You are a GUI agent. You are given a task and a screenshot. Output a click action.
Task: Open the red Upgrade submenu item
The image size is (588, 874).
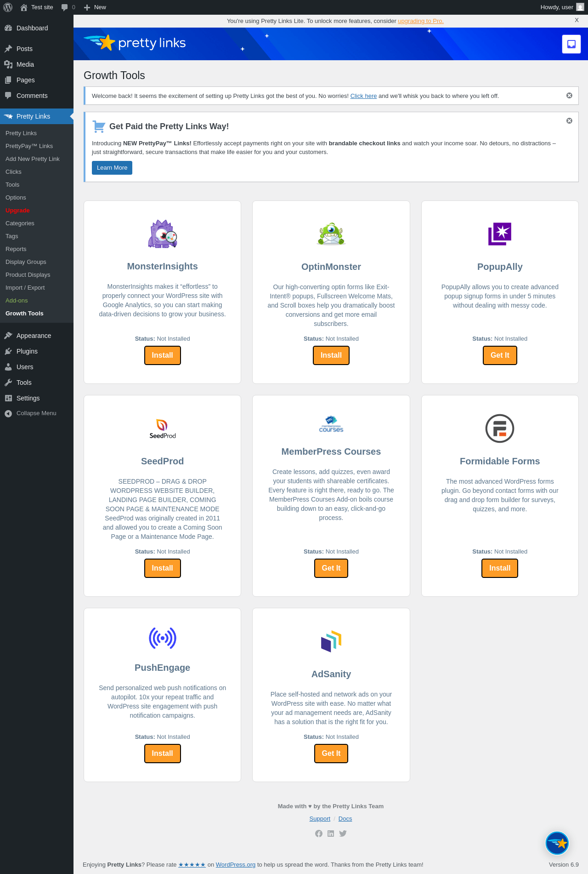(37, 211)
